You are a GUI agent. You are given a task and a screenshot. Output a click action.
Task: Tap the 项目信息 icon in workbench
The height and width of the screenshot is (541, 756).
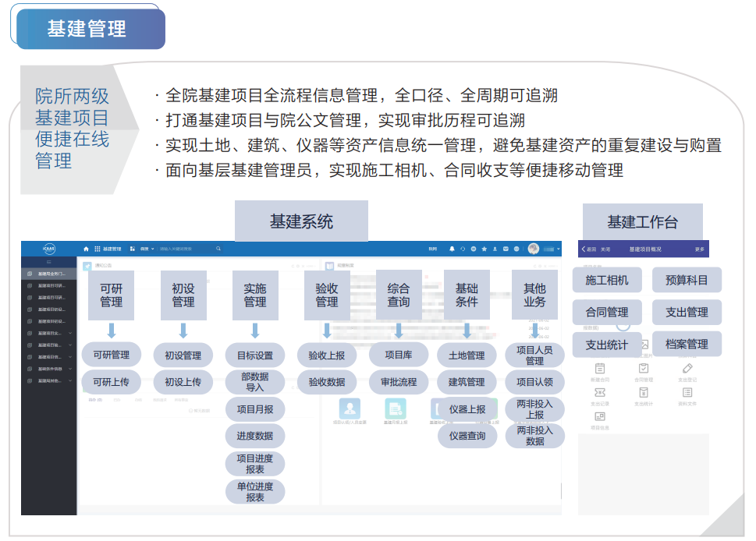(x=600, y=417)
